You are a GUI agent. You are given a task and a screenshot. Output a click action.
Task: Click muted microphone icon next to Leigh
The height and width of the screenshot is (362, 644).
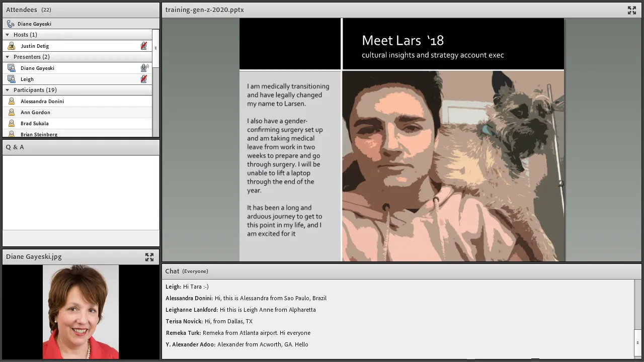(x=144, y=79)
